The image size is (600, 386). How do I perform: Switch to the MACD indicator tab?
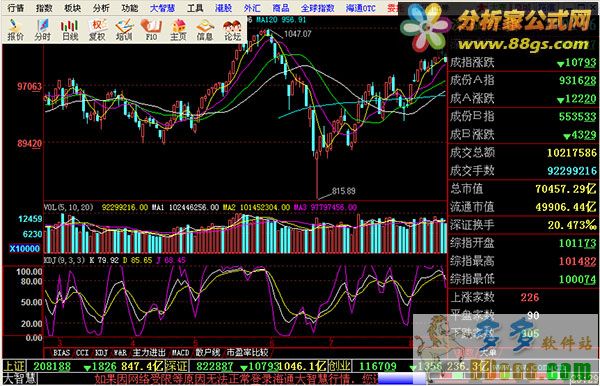click(180, 352)
